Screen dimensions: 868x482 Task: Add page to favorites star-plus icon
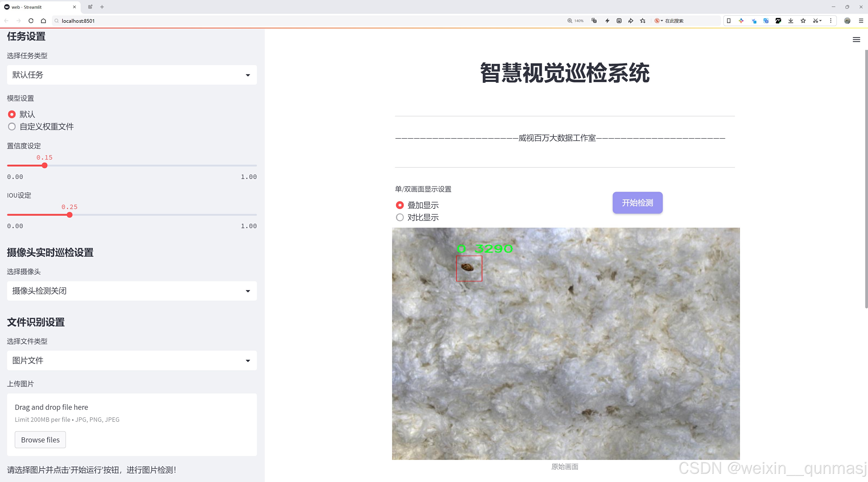click(643, 21)
